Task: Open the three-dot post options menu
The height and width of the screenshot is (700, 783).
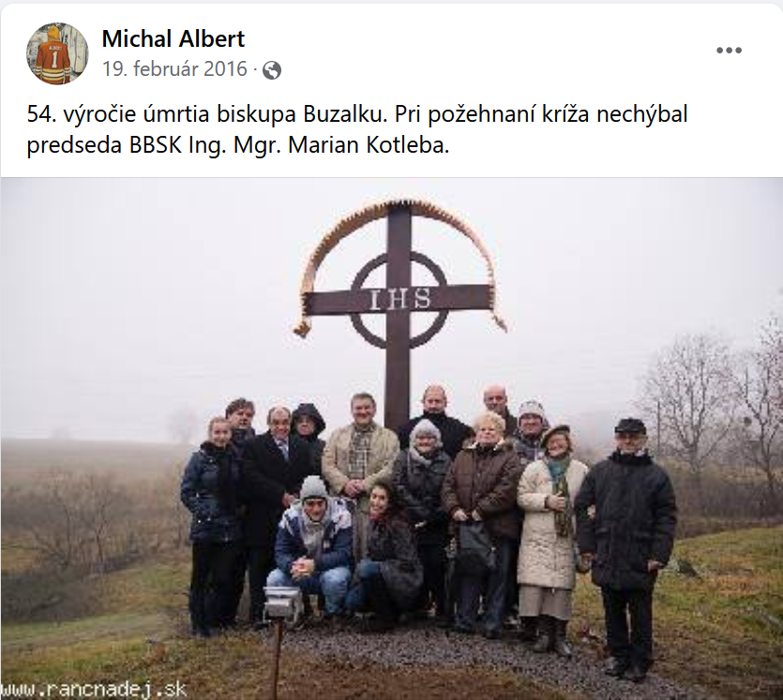Action: click(729, 50)
